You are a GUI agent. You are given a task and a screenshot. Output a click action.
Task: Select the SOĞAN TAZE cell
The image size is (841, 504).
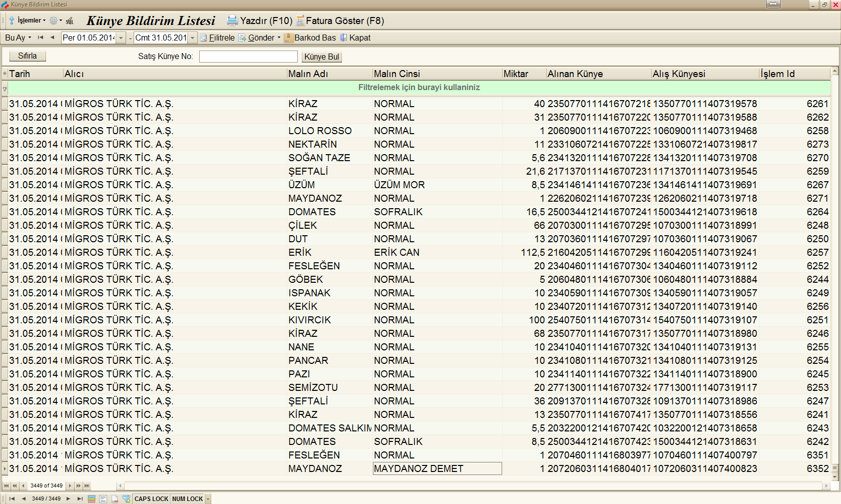click(x=329, y=158)
